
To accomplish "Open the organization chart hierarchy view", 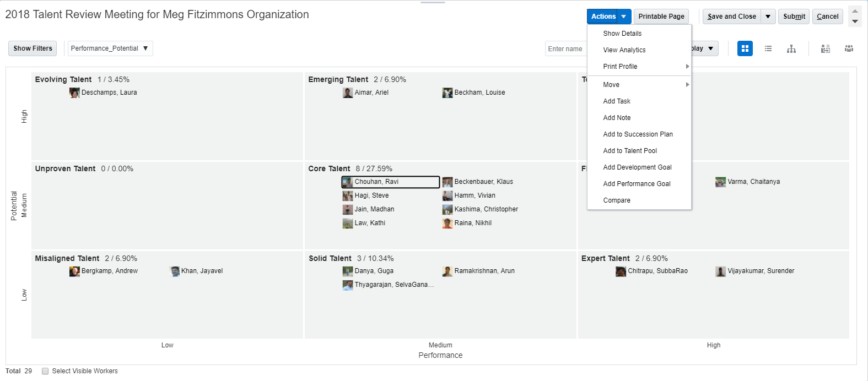I will pos(791,48).
